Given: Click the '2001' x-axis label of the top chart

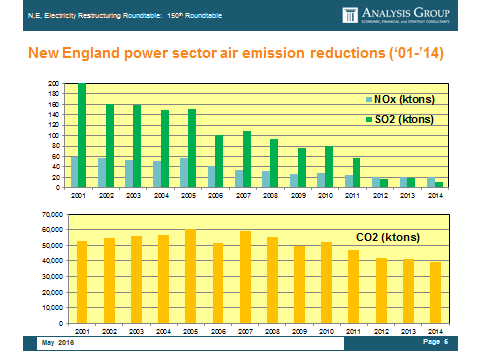Looking at the screenshot, I should click(x=78, y=196).
